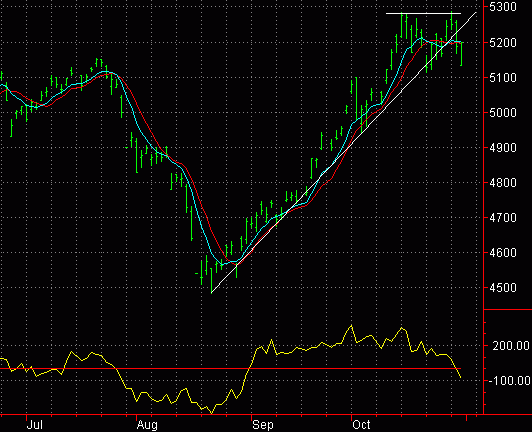532x432 pixels.
Task: Click the lowest price bar near 4500
Action: pyautogui.click(x=211, y=280)
